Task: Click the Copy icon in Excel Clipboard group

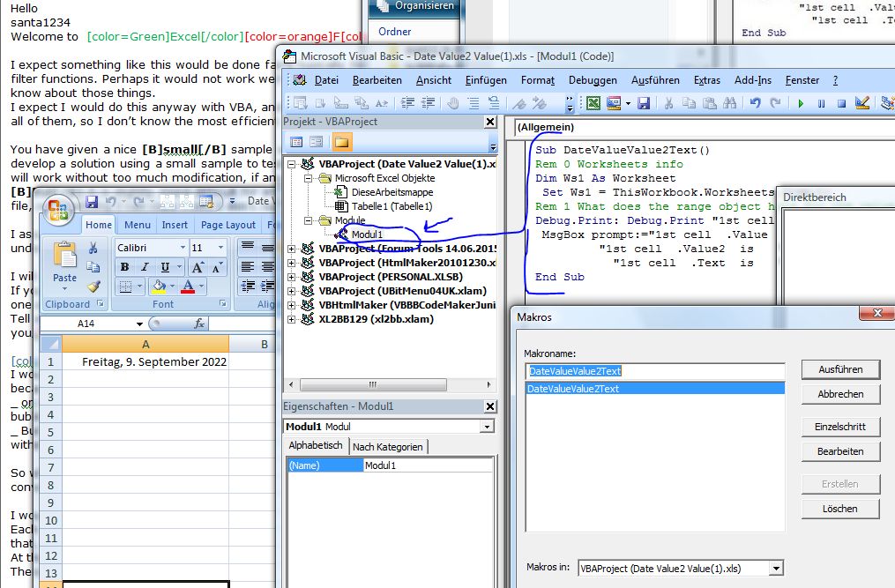Action: (x=93, y=267)
